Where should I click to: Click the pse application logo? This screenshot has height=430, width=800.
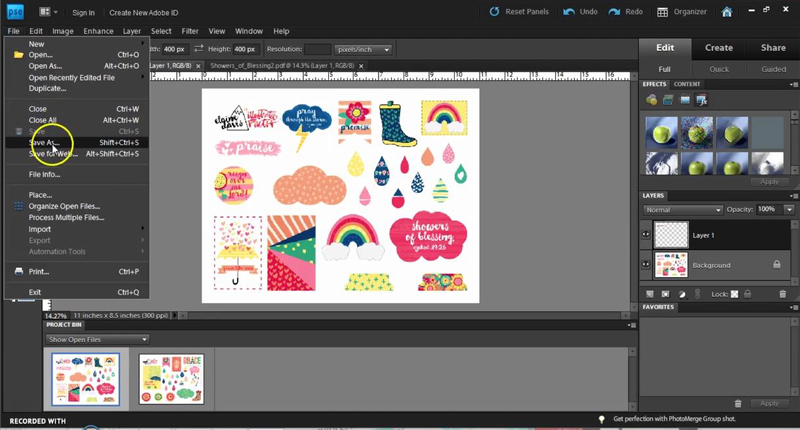[x=15, y=12]
